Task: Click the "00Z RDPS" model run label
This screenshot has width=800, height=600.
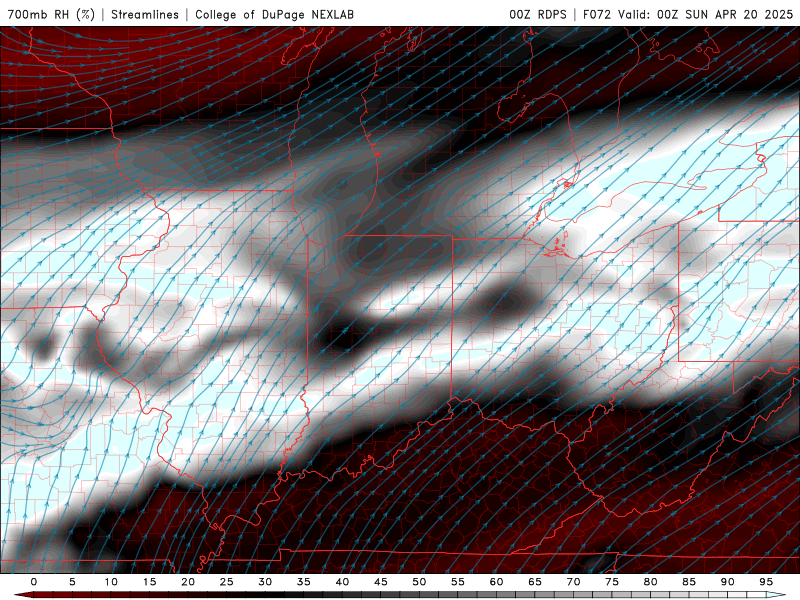Action: [x=538, y=14]
